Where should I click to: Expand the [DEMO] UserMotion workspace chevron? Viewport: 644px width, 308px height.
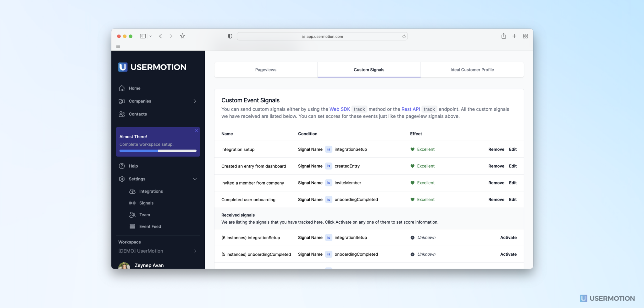pyautogui.click(x=195, y=251)
